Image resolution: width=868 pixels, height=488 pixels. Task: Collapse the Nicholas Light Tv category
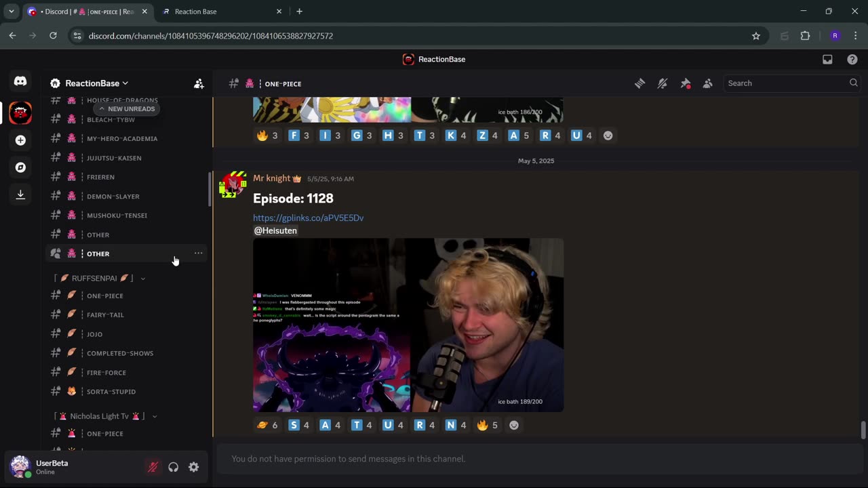pyautogui.click(x=106, y=416)
